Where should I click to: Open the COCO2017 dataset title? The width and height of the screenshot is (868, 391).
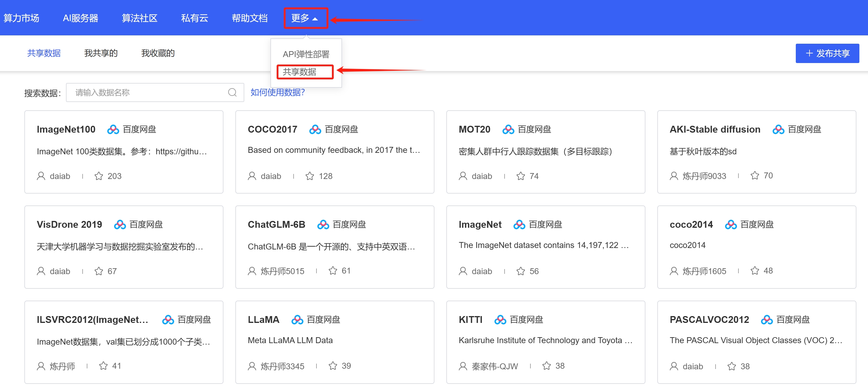pyautogui.click(x=272, y=129)
